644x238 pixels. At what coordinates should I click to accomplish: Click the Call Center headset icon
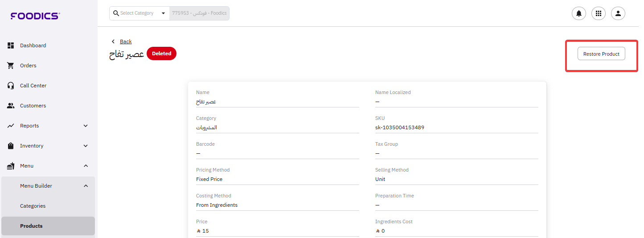(11, 86)
